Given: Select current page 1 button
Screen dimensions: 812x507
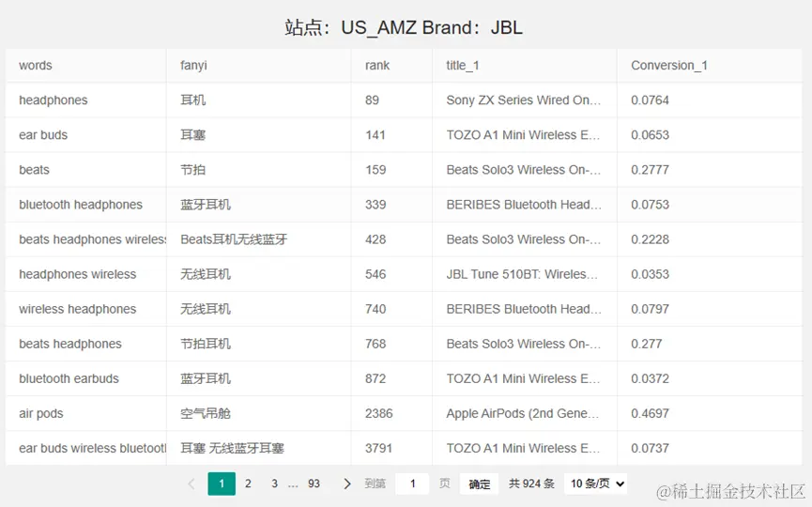Looking at the screenshot, I should [222, 484].
